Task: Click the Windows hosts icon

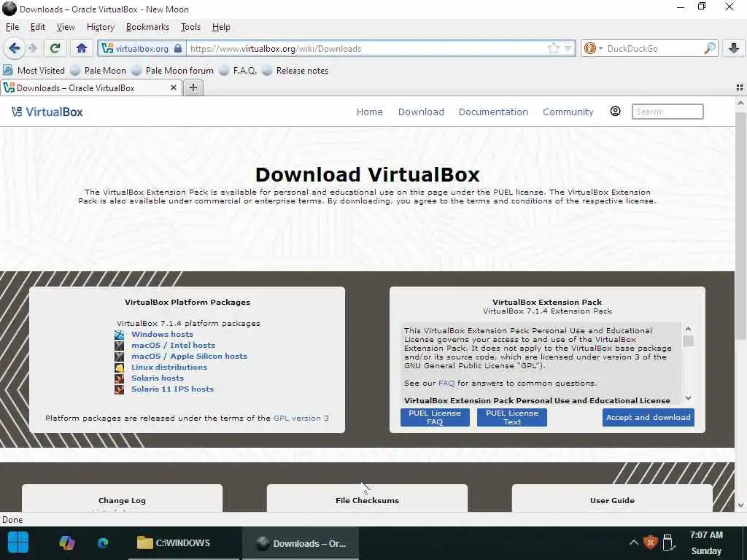Action: (119, 335)
